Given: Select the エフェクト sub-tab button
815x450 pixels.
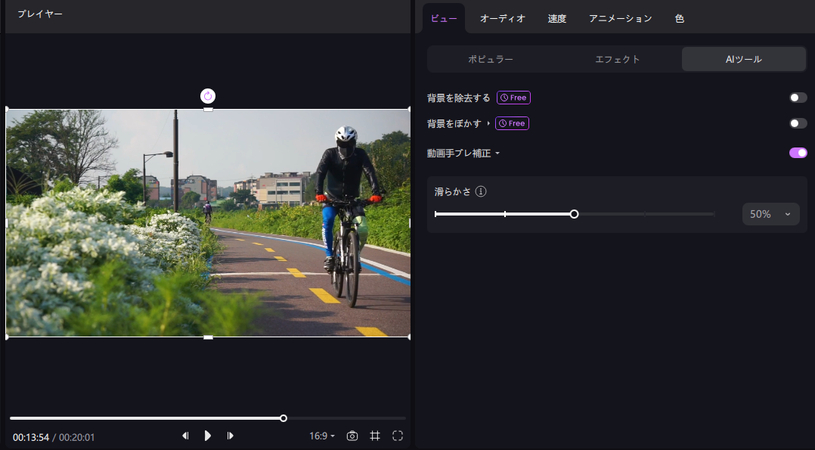Looking at the screenshot, I should coord(617,59).
